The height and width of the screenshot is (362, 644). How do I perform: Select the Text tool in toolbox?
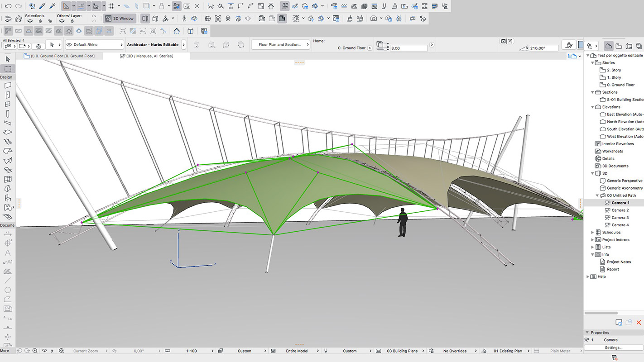click(8, 253)
